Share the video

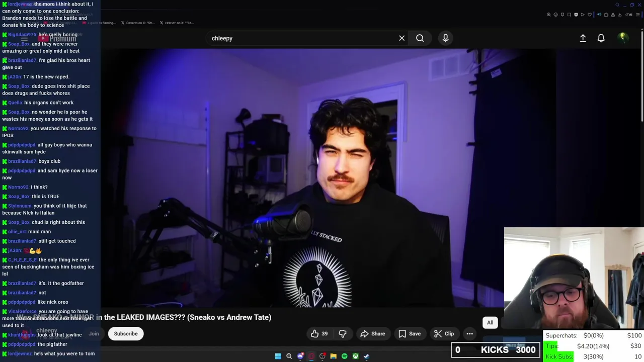[x=372, y=334]
